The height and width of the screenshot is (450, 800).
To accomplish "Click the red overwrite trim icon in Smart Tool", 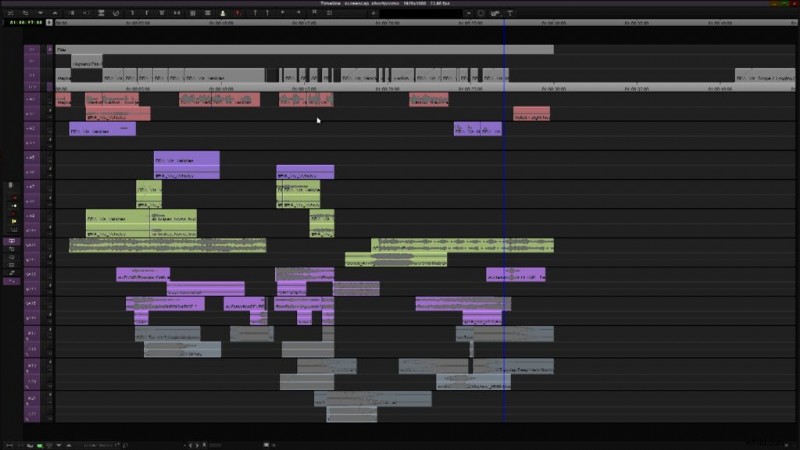I will click(14, 214).
